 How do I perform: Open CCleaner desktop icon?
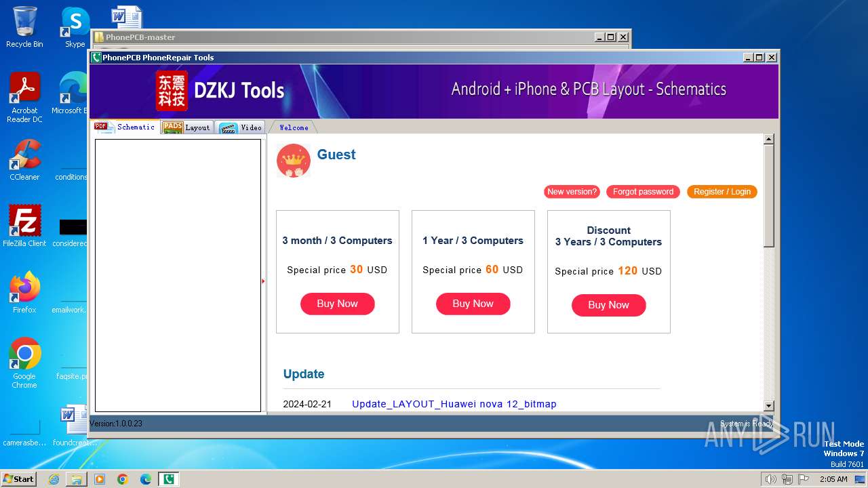(x=24, y=160)
